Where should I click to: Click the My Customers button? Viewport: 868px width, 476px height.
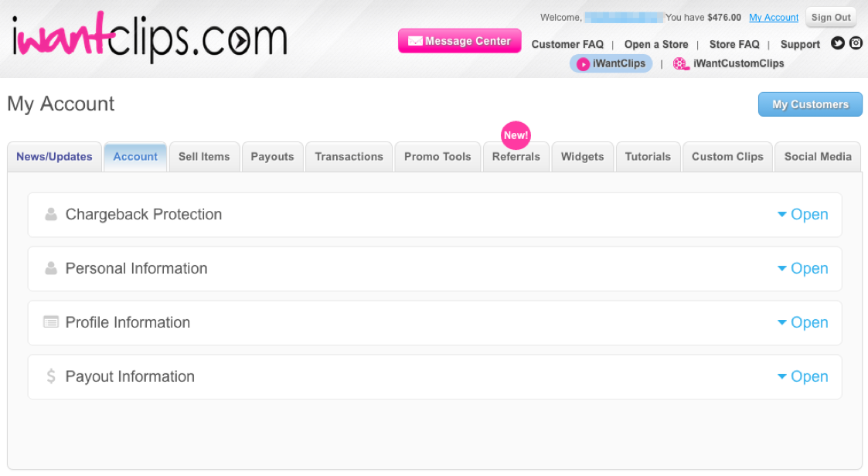coord(810,104)
